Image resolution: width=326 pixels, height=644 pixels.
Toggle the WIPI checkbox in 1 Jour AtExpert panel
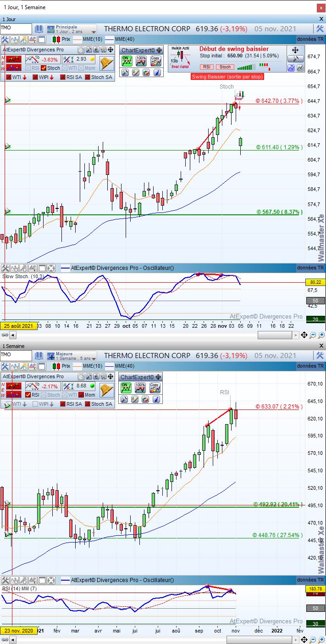pyautogui.click(x=35, y=77)
